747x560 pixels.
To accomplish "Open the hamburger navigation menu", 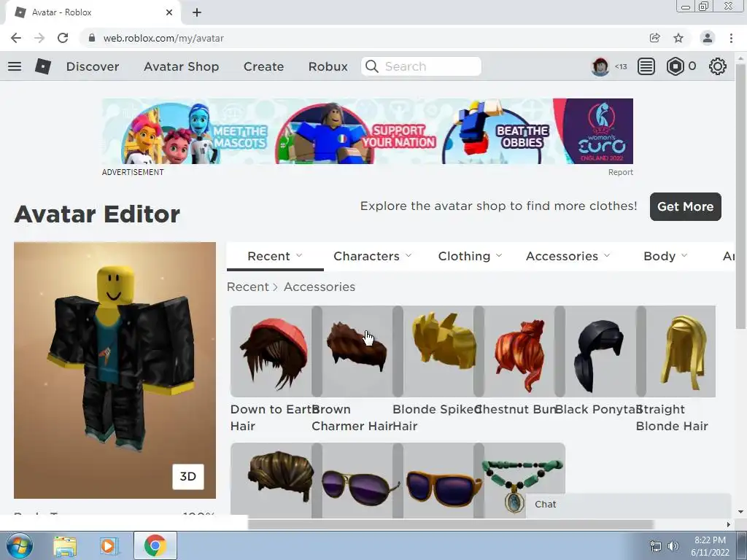I will (15, 66).
